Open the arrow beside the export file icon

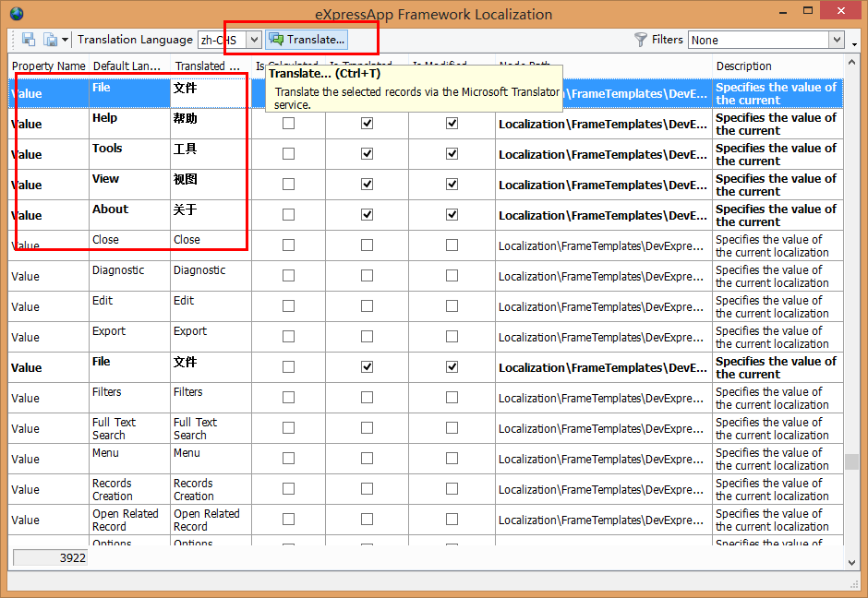(x=65, y=40)
